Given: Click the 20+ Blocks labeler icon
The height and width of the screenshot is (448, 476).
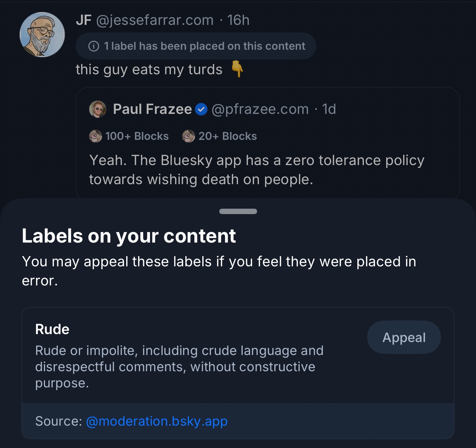Looking at the screenshot, I should tap(189, 136).
